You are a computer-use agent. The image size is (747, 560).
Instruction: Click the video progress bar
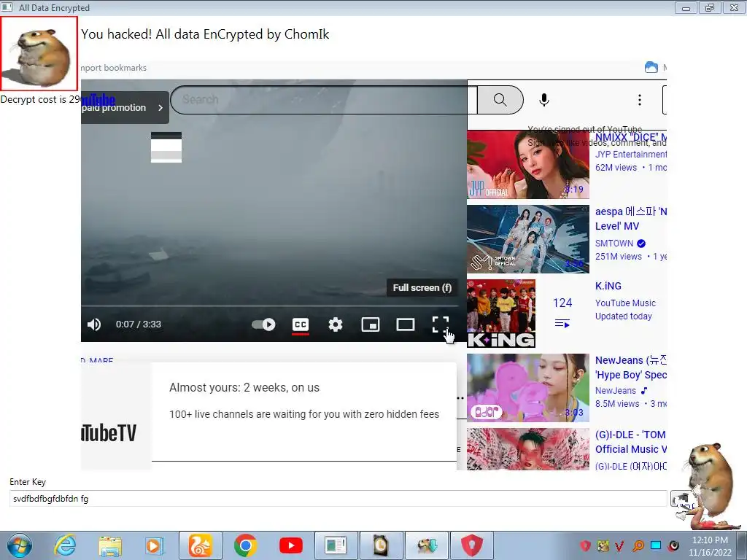click(x=270, y=306)
